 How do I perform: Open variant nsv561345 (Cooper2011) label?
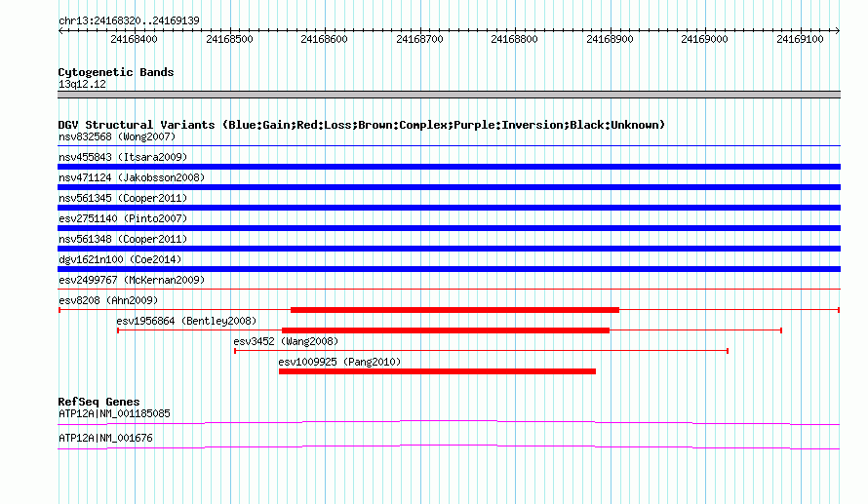pos(123,198)
